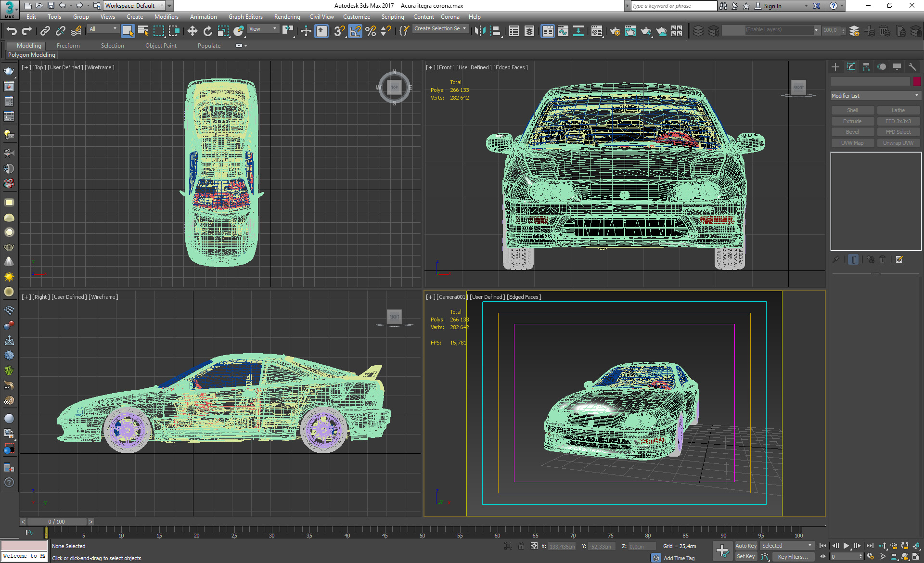
Task: Open the Curve Editor icon
Action: (563, 31)
